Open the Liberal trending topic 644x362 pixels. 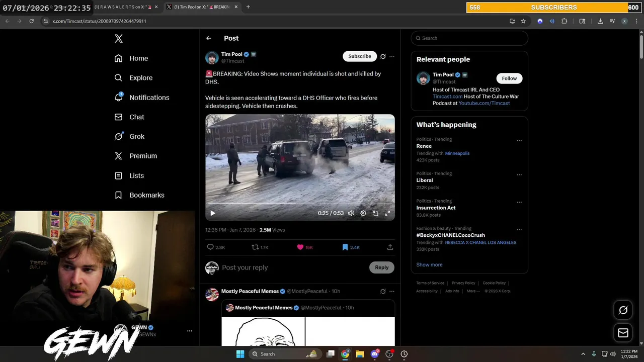point(425,180)
